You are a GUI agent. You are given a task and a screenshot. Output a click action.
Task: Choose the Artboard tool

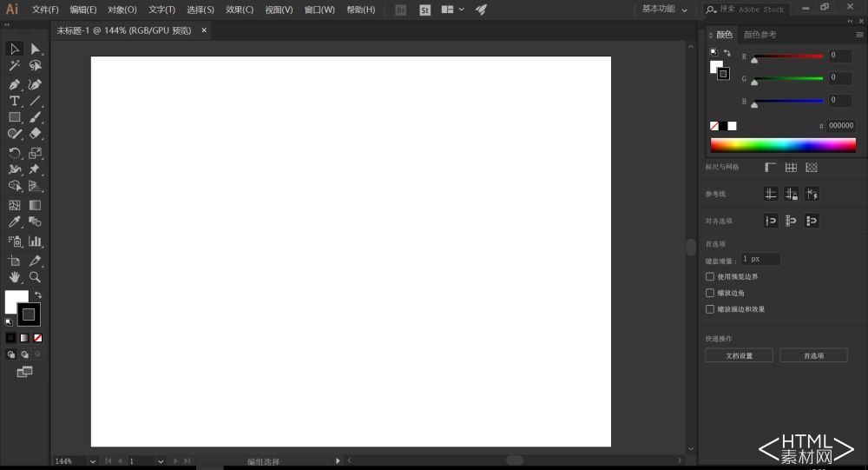point(15,261)
